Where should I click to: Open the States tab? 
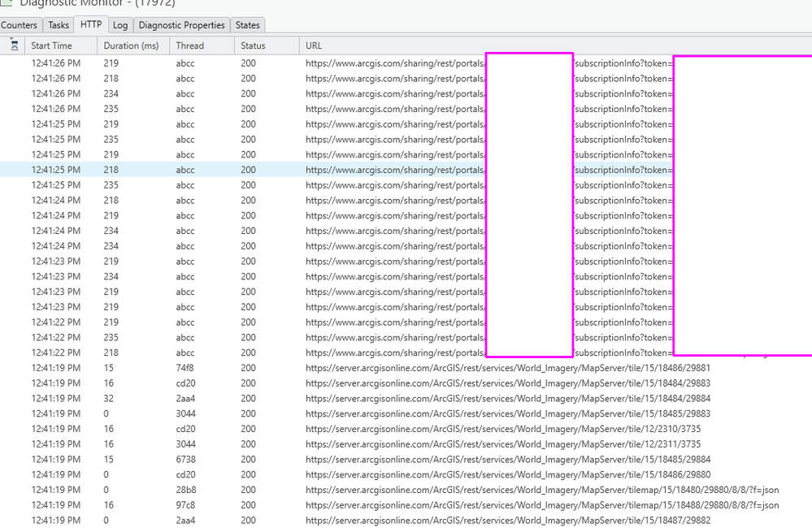pos(248,25)
